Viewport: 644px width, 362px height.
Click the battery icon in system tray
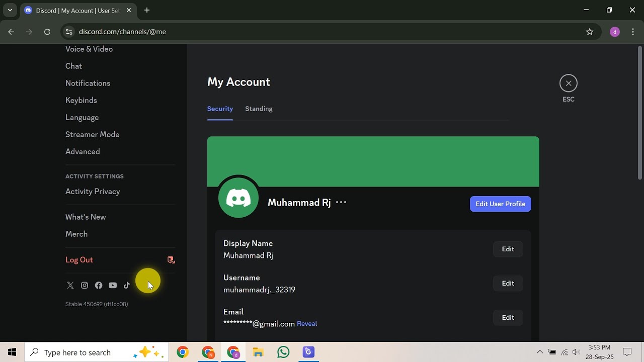tap(552, 352)
